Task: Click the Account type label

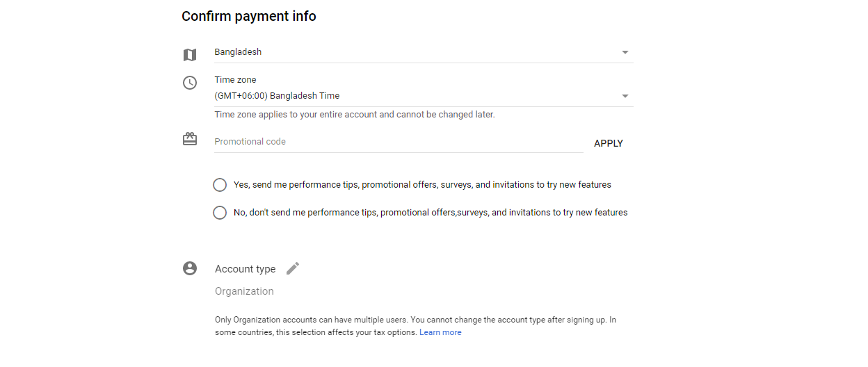Action: click(245, 269)
